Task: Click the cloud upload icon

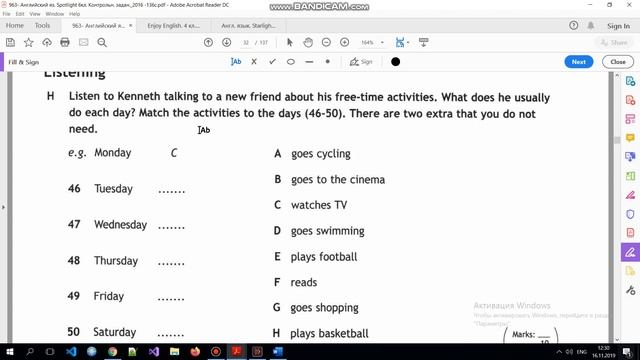Action: tap(47, 42)
